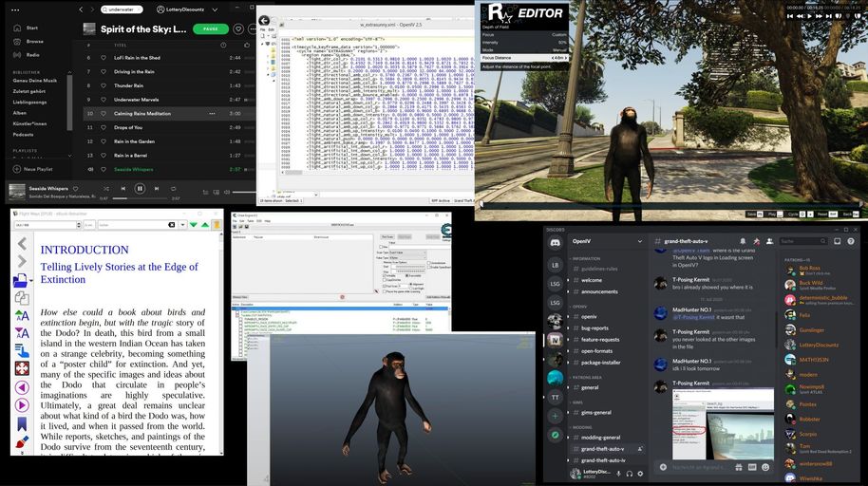The image size is (868, 486).
Task: Collapse the MODDING channel category
Action: [581, 427]
